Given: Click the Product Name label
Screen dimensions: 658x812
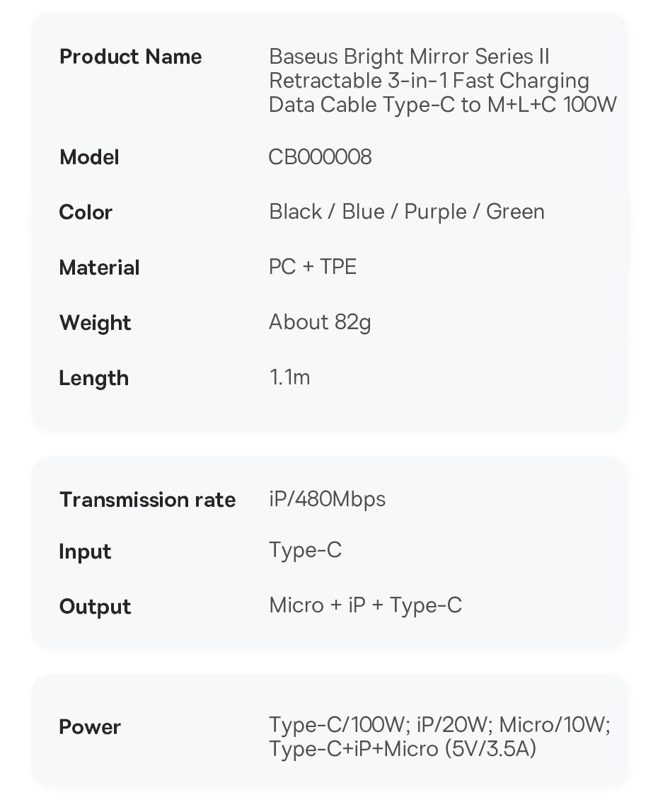Looking at the screenshot, I should (x=130, y=57).
